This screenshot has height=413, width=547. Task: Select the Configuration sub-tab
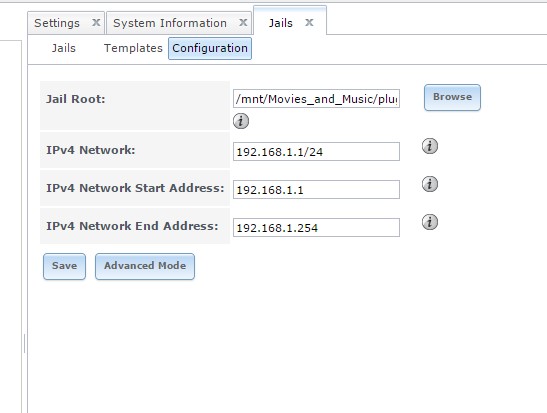[210, 48]
